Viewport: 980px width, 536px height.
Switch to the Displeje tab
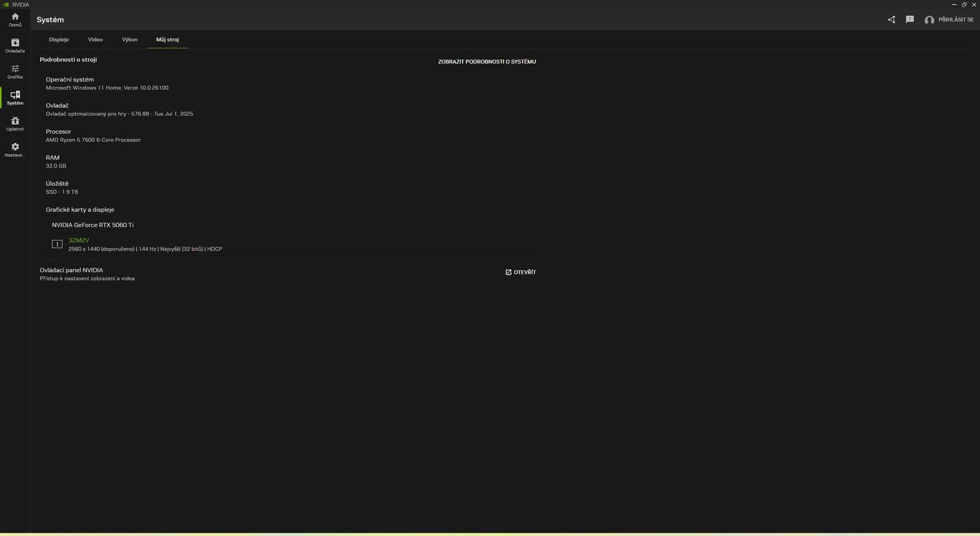coord(59,39)
